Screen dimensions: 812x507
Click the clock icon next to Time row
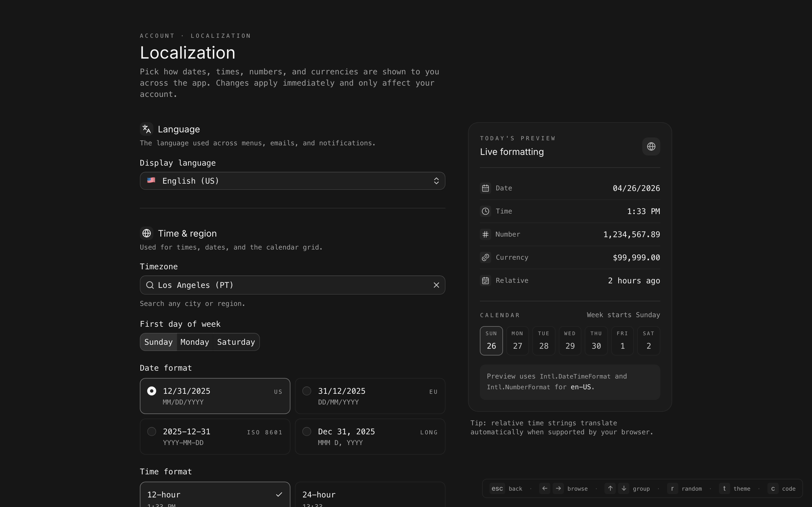point(485,211)
